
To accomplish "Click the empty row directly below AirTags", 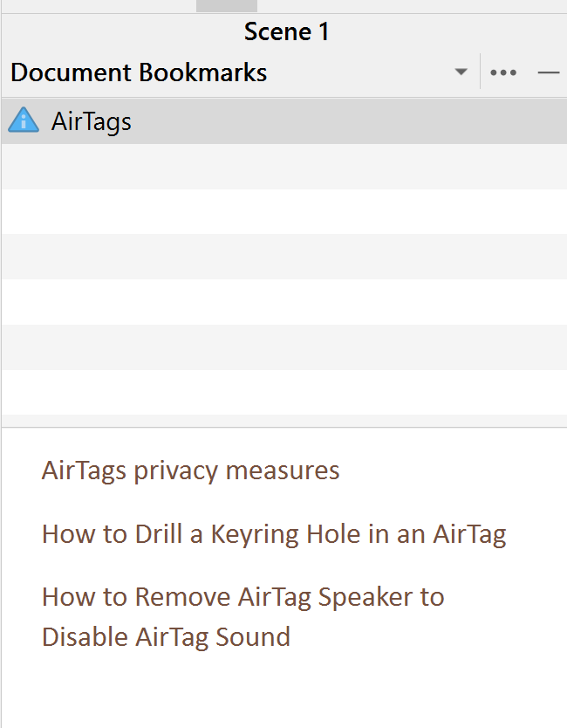I will click(284, 166).
